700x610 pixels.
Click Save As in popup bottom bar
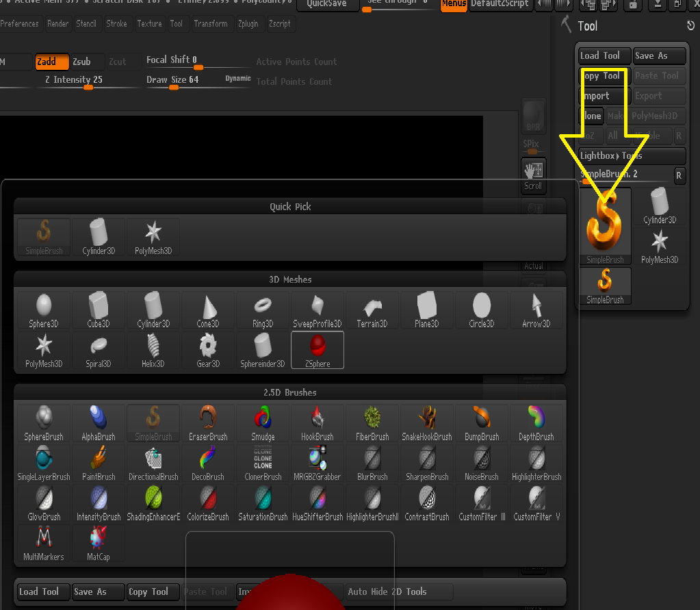(99, 592)
